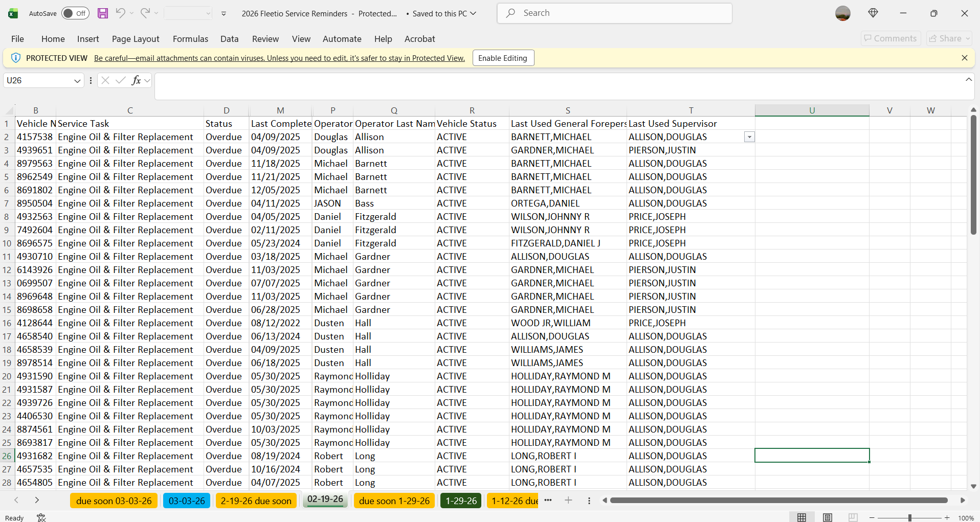Click the Comments button
Viewport: 980px width, 522px height.
(x=890, y=38)
